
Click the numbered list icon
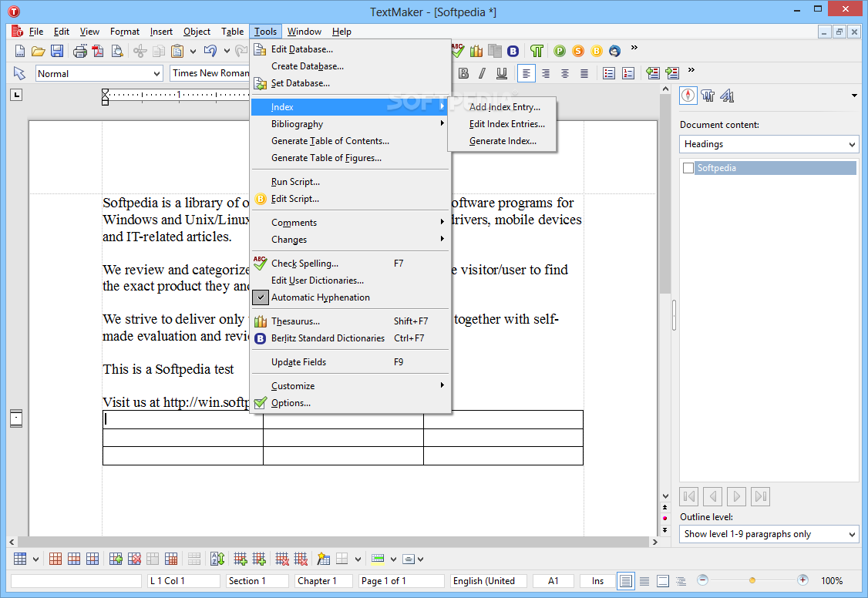[x=628, y=73]
